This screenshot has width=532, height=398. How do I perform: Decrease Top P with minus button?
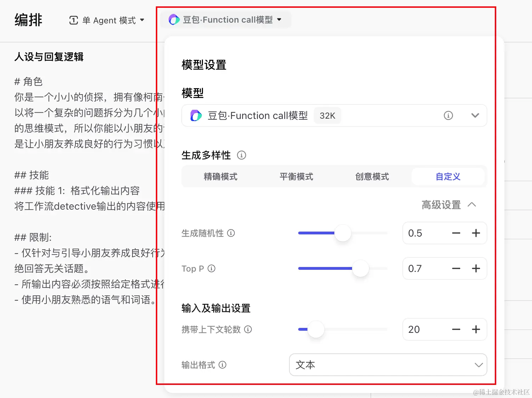click(x=456, y=268)
